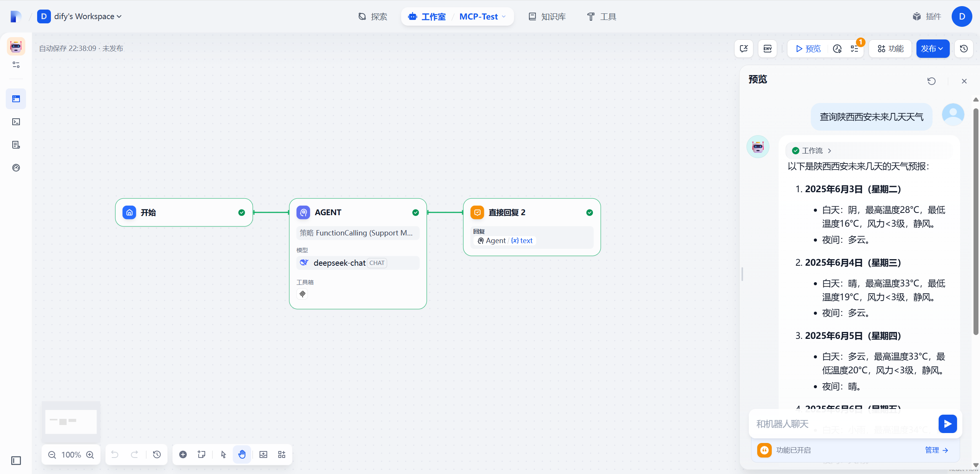Click the 功能 features button

tap(890, 49)
